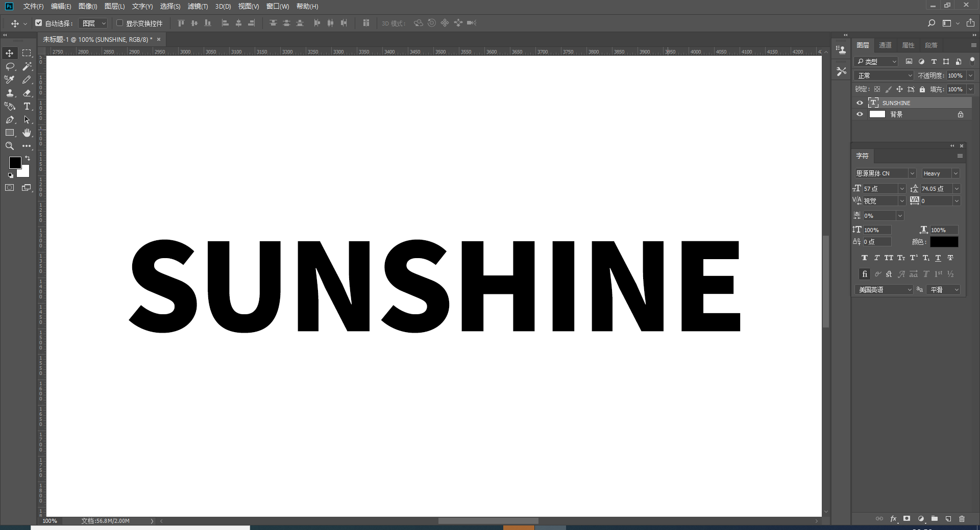This screenshot has width=980, height=530.
Task: Toggle Quick Mask mode
Action: coord(10,188)
